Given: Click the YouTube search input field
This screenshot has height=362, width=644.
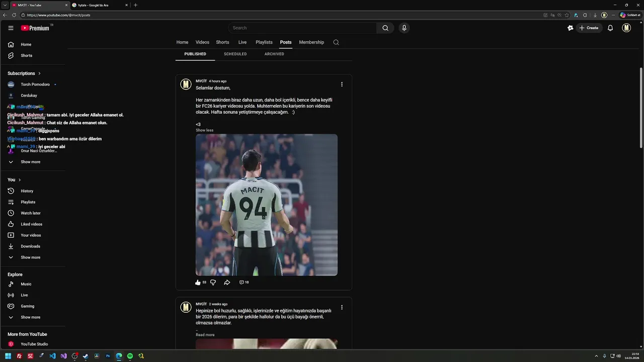Looking at the screenshot, I should (303, 28).
